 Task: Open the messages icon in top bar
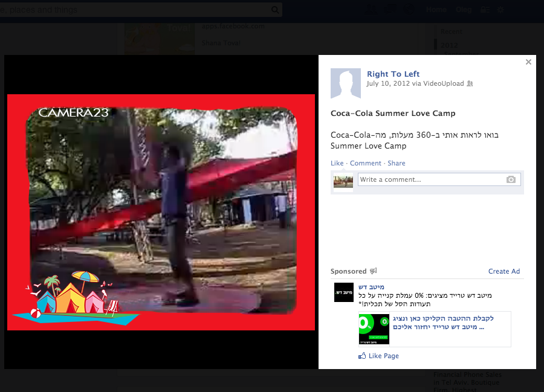click(x=390, y=9)
